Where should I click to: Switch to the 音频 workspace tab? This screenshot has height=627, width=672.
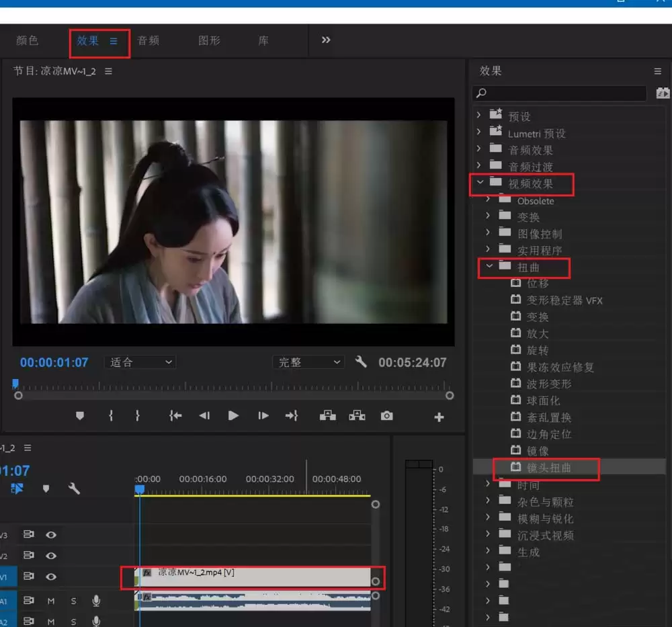coord(149,40)
